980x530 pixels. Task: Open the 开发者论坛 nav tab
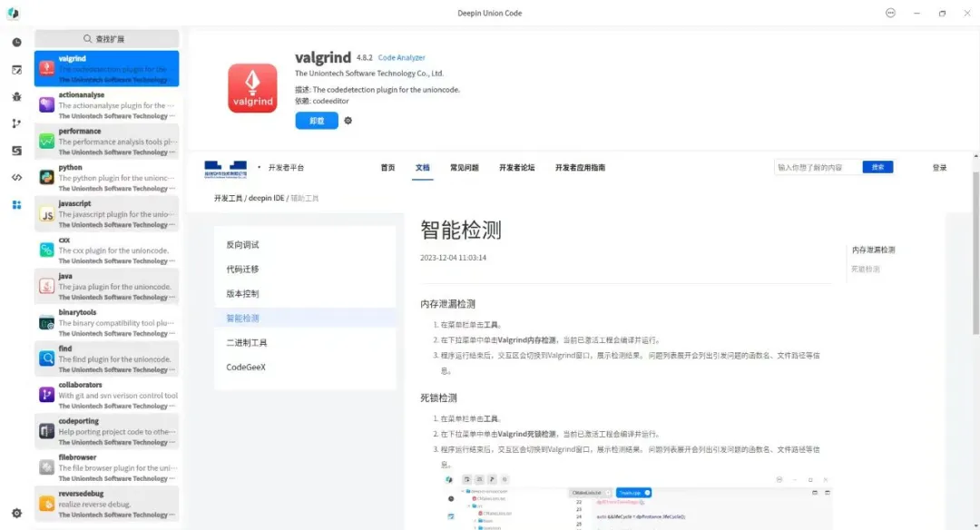[x=517, y=168]
